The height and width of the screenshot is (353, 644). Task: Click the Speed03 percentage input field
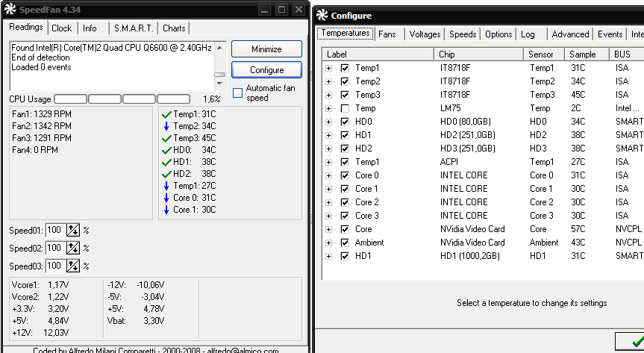pyautogui.click(x=55, y=266)
